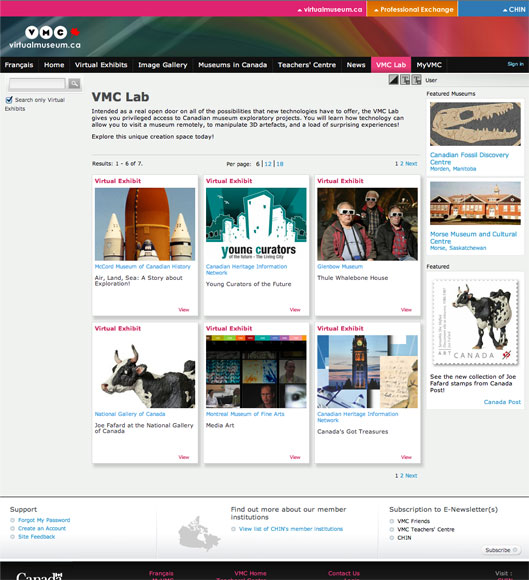
Task: Open the VMC virtualmuseum.ca logo
Action: [x=45, y=37]
